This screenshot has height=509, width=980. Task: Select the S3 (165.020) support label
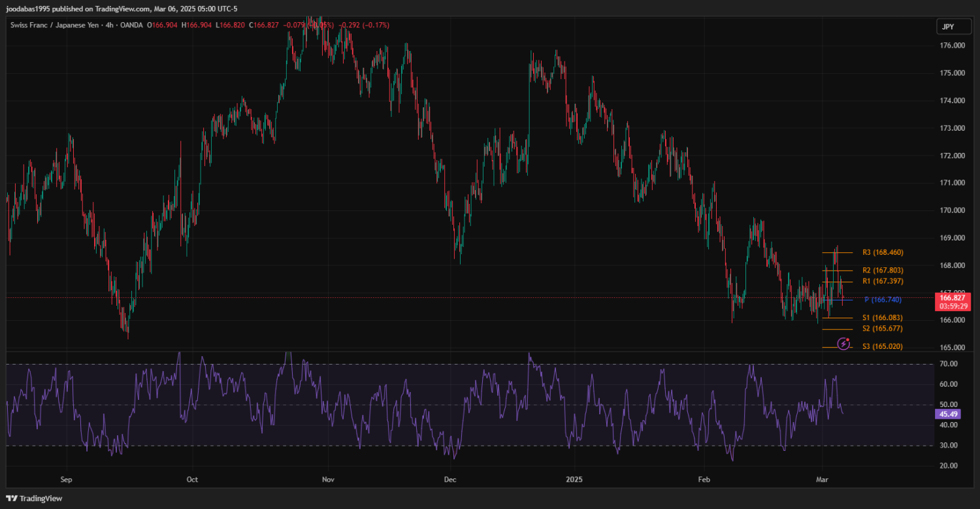[883, 346]
